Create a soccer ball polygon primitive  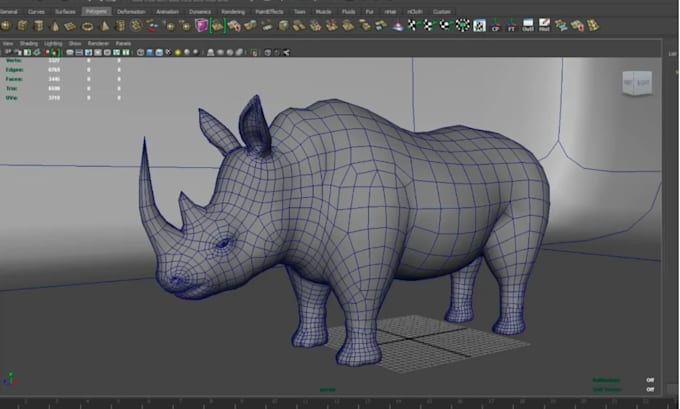[136, 26]
